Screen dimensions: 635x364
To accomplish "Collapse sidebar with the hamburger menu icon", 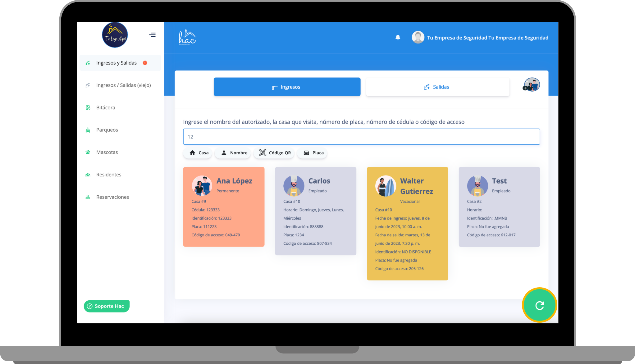I will [x=152, y=35].
